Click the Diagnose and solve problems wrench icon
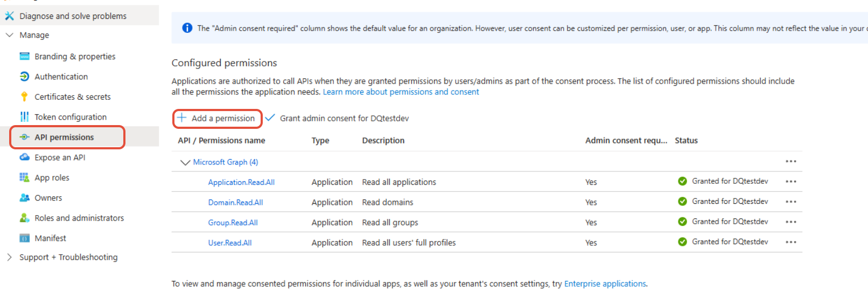868x296 pixels. pos(9,16)
